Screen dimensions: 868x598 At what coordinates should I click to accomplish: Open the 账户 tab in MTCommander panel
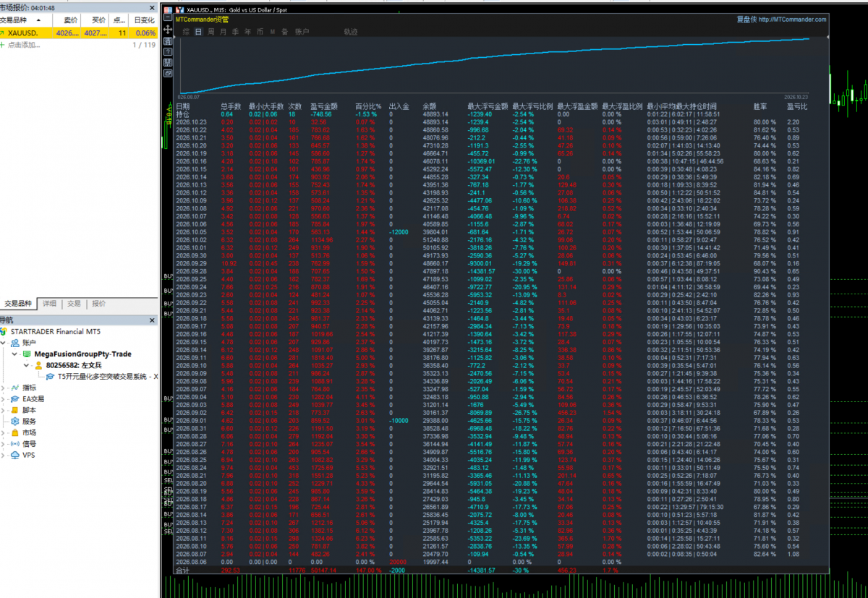302,32
